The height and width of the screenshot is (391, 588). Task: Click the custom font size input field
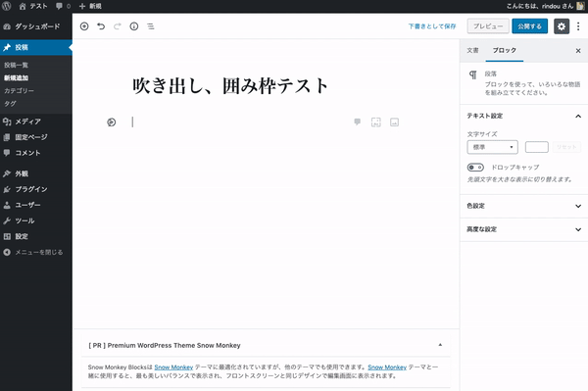(537, 147)
